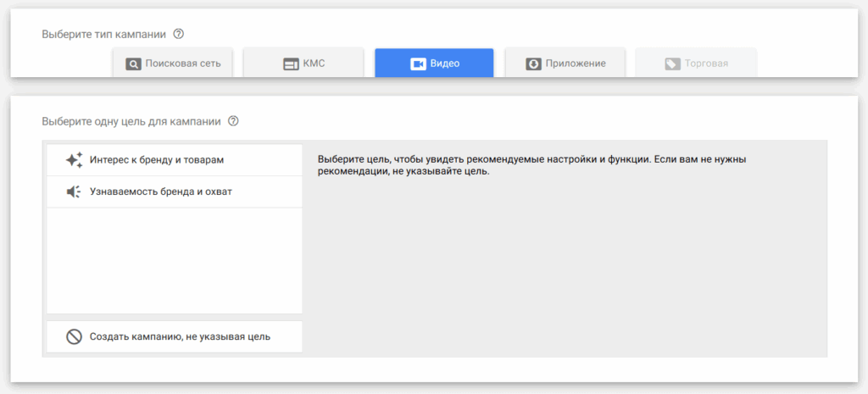
Task: Select the Поисковая сеть campaign type
Action: click(x=173, y=63)
